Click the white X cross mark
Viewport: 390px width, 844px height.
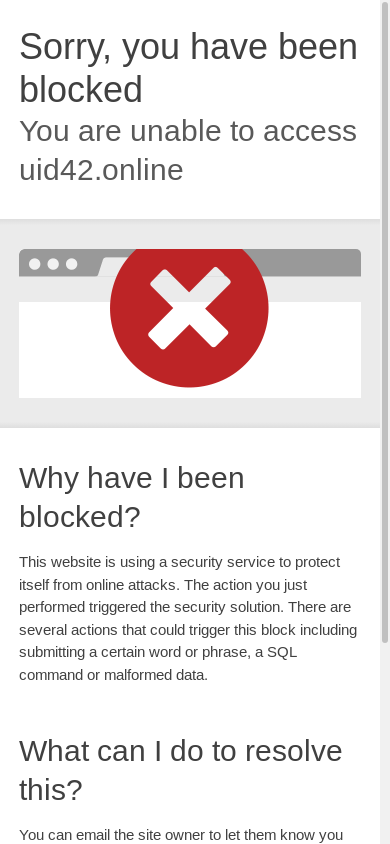(x=189, y=308)
